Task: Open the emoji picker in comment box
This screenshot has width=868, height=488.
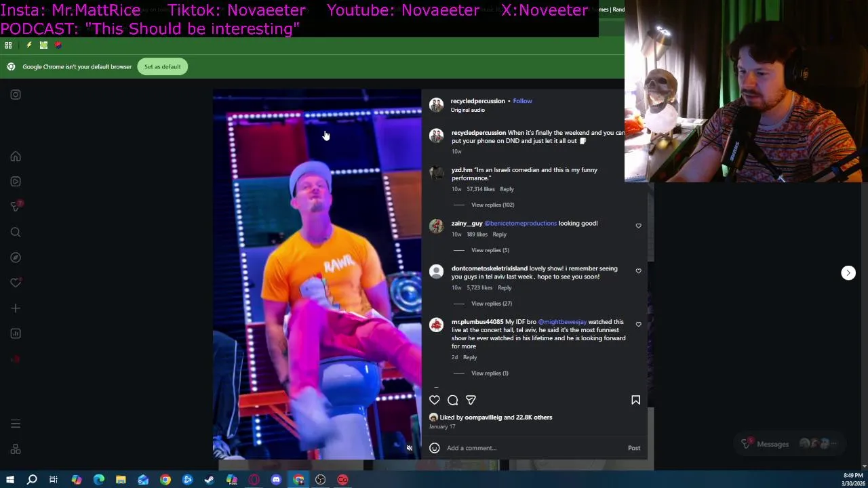Action: point(435,448)
